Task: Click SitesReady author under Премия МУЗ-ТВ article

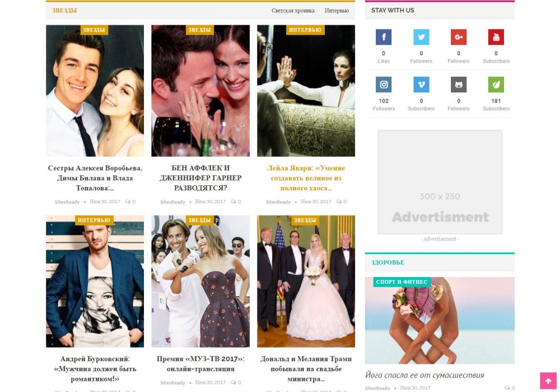Action: [x=173, y=382]
